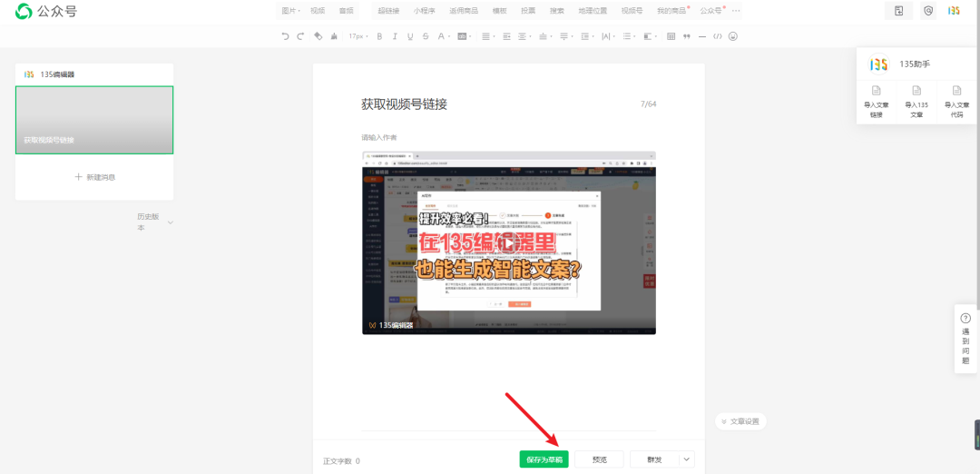Open the text alignment dropdown

pos(487,36)
